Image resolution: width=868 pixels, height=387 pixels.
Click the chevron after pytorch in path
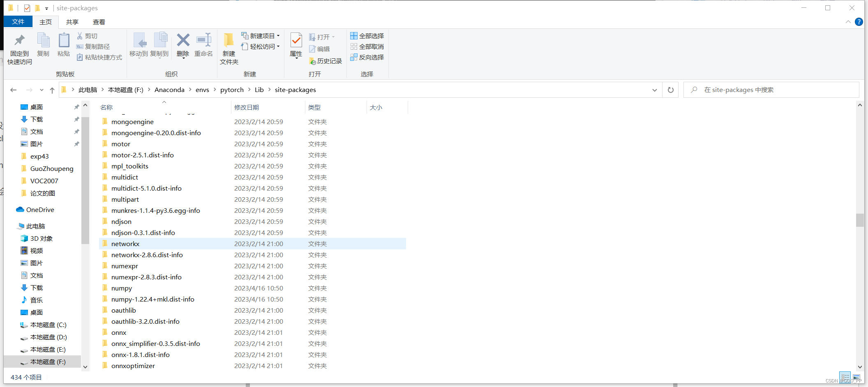pos(249,90)
